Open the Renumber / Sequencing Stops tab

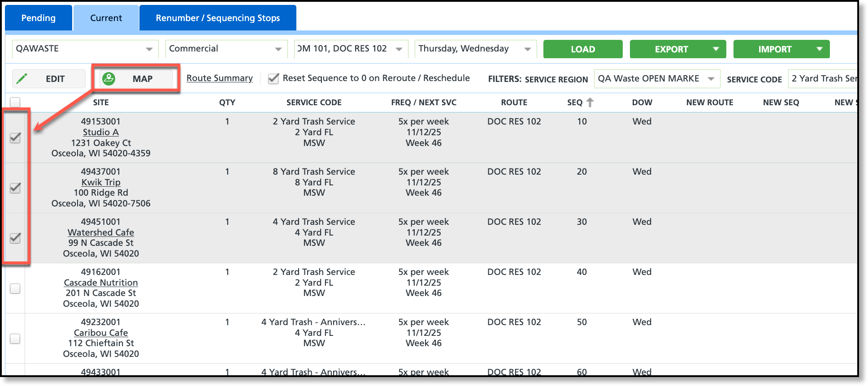(218, 18)
